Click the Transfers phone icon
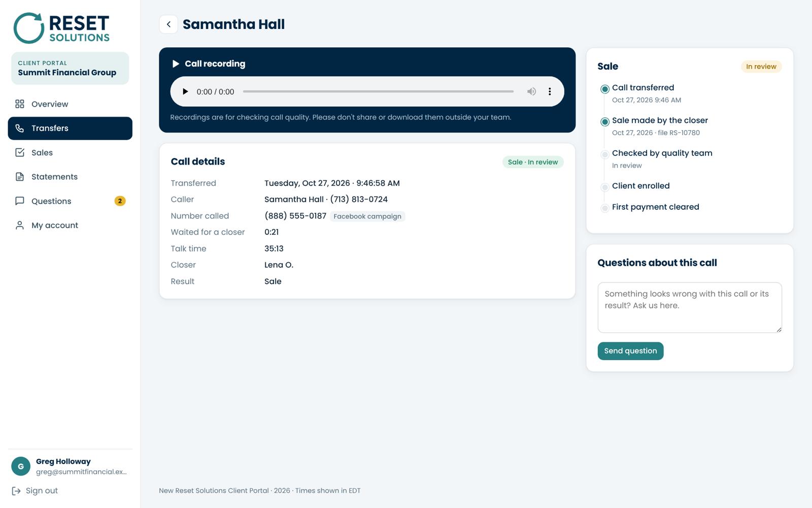 tap(20, 129)
